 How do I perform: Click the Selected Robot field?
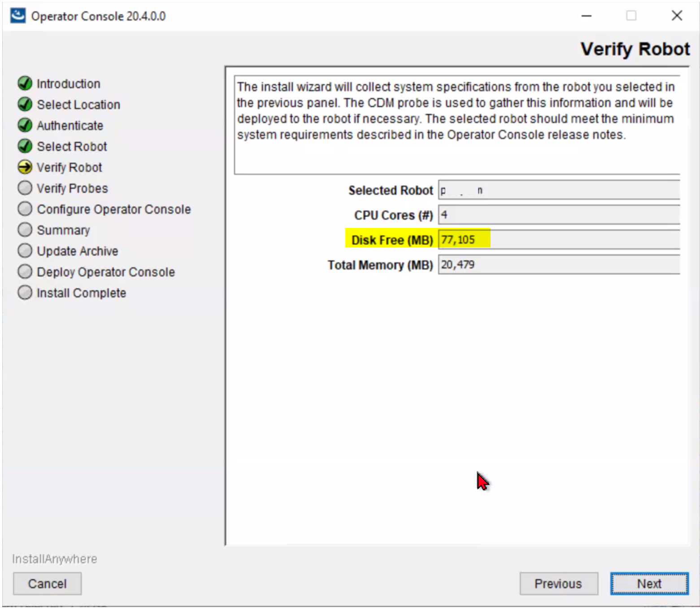coord(559,190)
